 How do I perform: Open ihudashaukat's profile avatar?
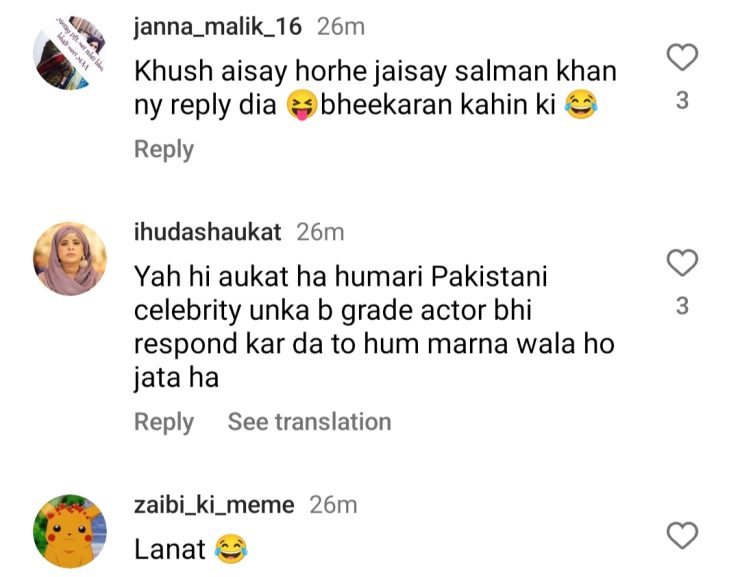pos(70,259)
